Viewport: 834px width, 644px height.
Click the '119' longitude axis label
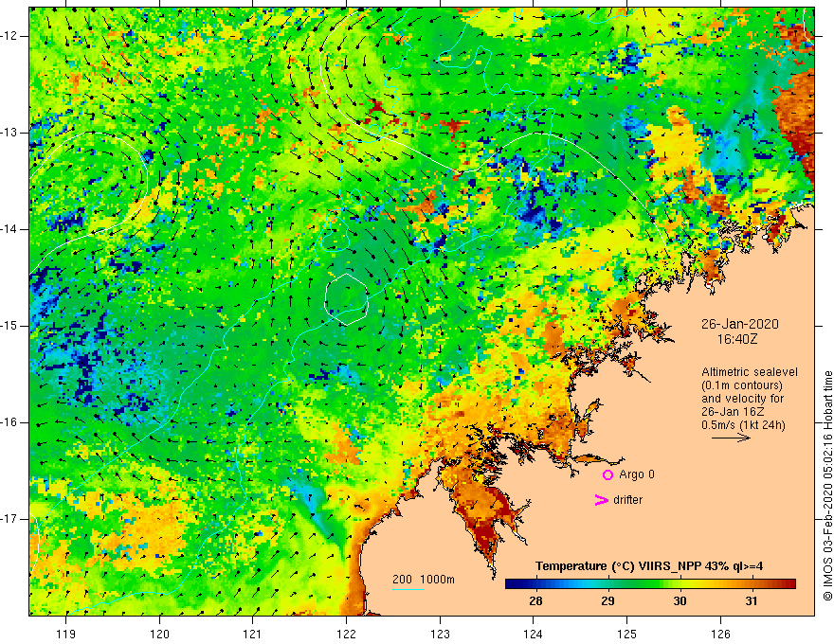coord(66,634)
